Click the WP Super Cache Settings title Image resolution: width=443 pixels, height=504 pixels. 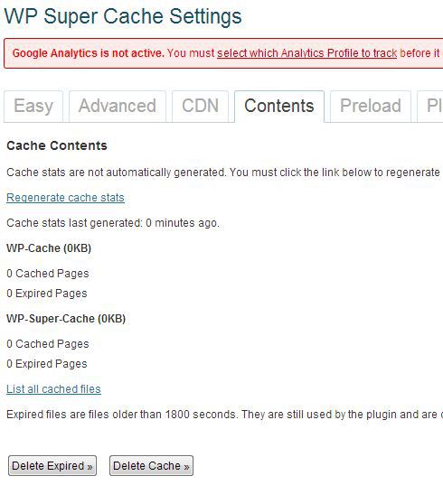[x=123, y=16]
